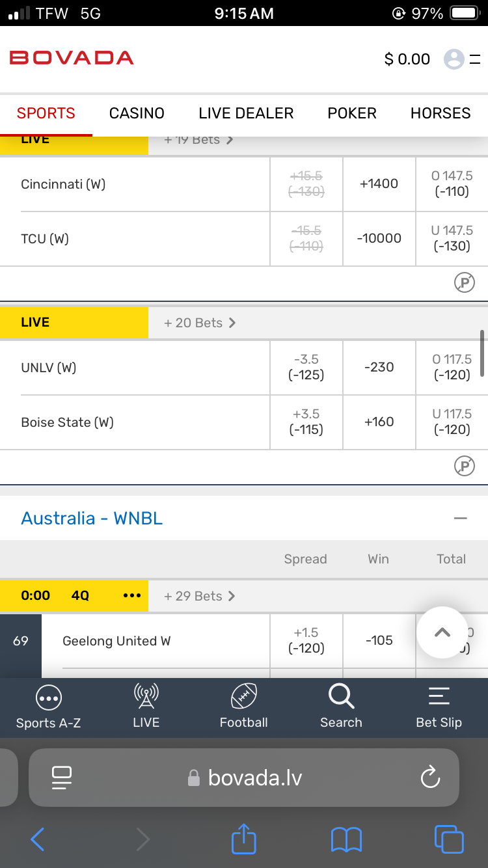The height and width of the screenshot is (868, 488).
Task: Click the Bovada logo
Action: (72, 58)
